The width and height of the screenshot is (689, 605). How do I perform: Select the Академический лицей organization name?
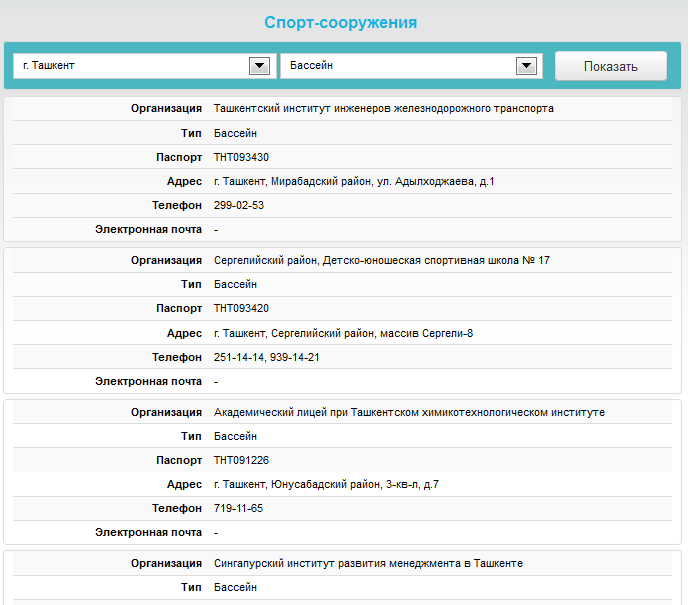point(409,412)
